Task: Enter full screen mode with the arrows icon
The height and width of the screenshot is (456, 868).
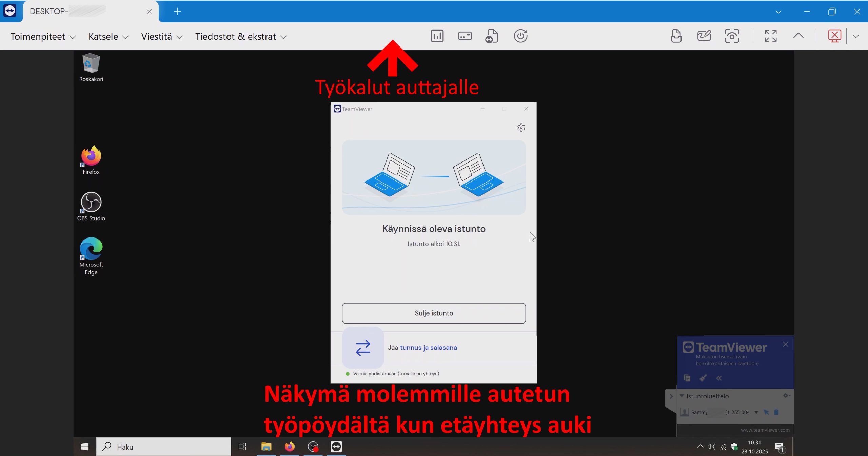Action: pos(770,36)
